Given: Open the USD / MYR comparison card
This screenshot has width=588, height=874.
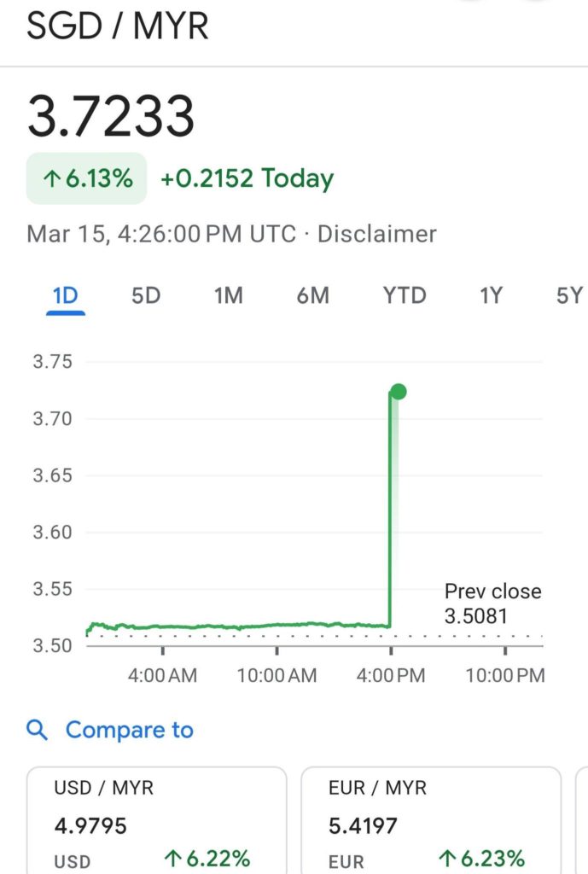Looking at the screenshot, I should 156,820.
